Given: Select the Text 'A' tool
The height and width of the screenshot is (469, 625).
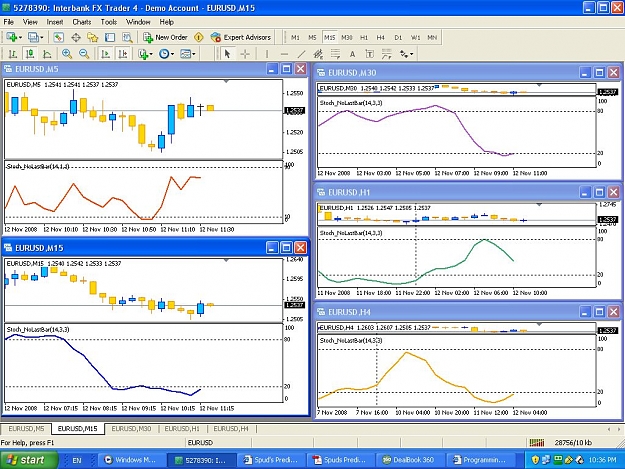Looking at the screenshot, I should (x=352, y=54).
